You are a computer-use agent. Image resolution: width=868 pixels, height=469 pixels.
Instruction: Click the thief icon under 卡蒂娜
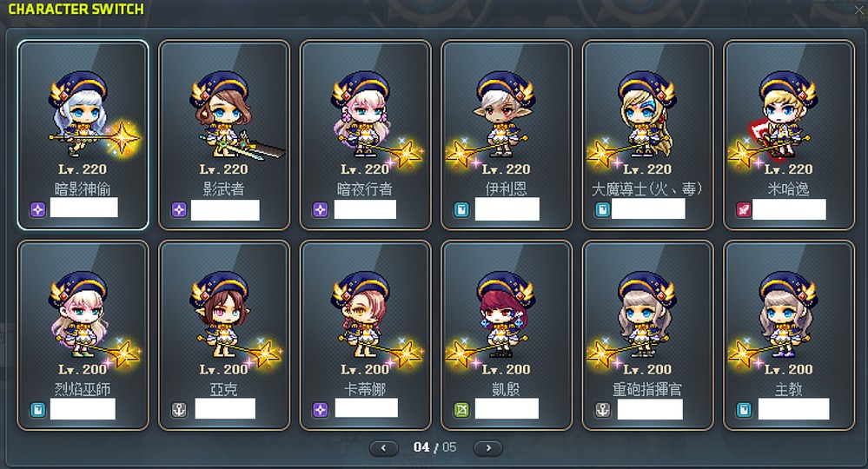click(320, 410)
